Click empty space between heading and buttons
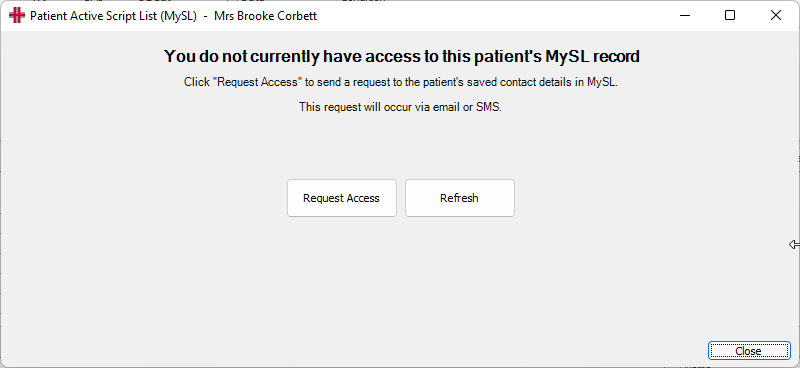 click(401, 145)
